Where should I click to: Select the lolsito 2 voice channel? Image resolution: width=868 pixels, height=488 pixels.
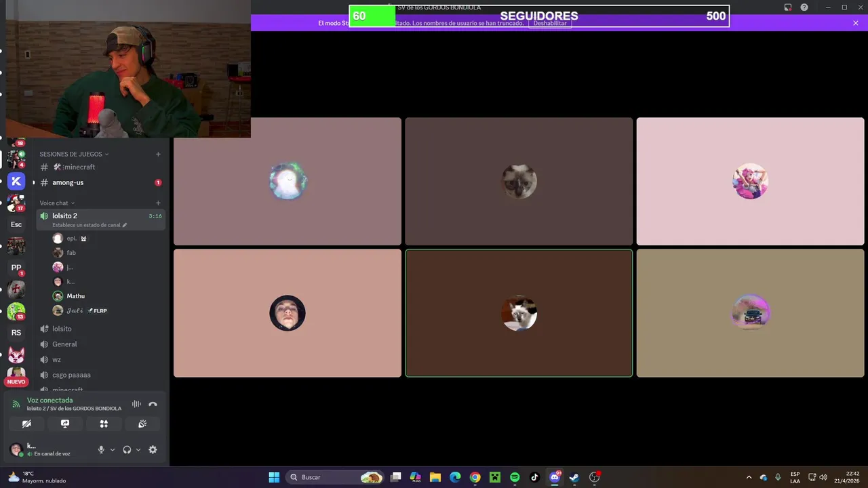[100, 220]
